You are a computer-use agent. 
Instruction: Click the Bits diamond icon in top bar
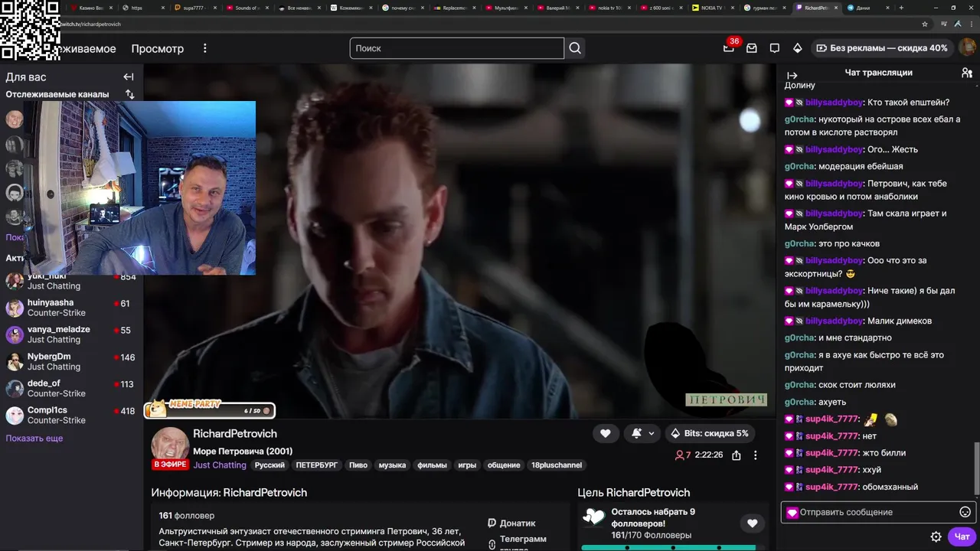797,48
